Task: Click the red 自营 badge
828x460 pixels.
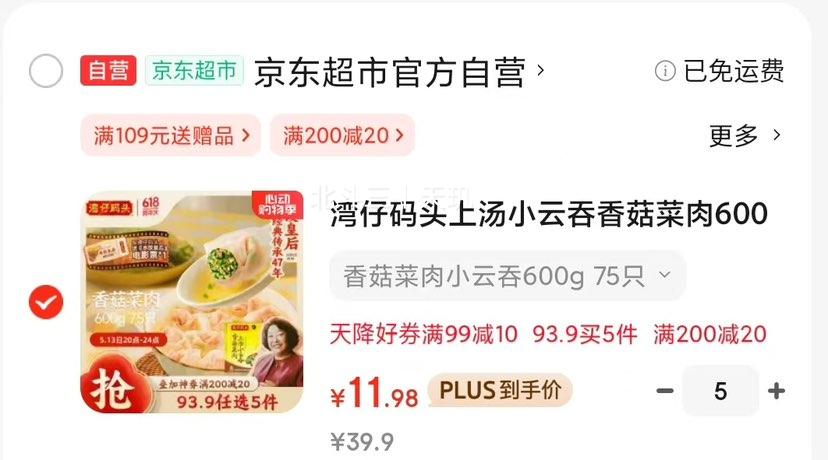Action: (108, 70)
